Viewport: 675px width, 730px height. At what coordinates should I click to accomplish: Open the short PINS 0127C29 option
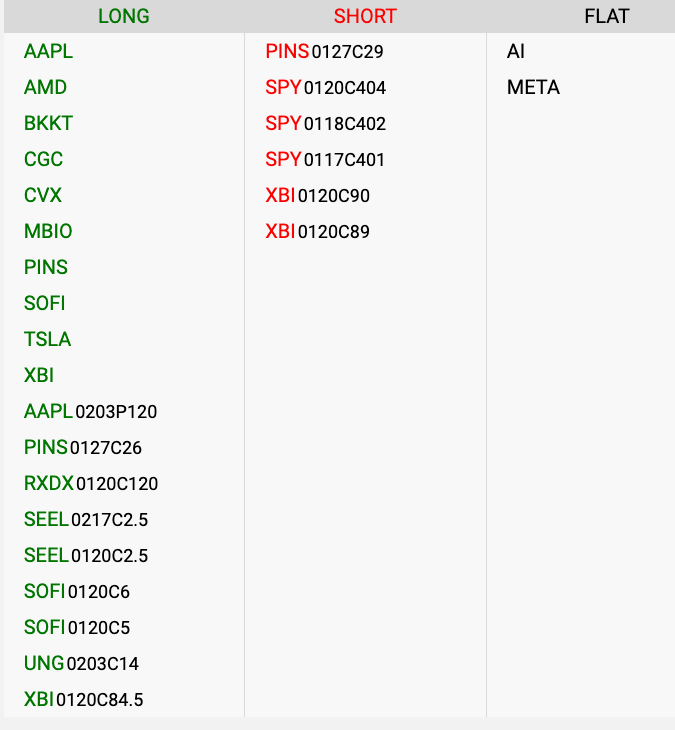[324, 52]
